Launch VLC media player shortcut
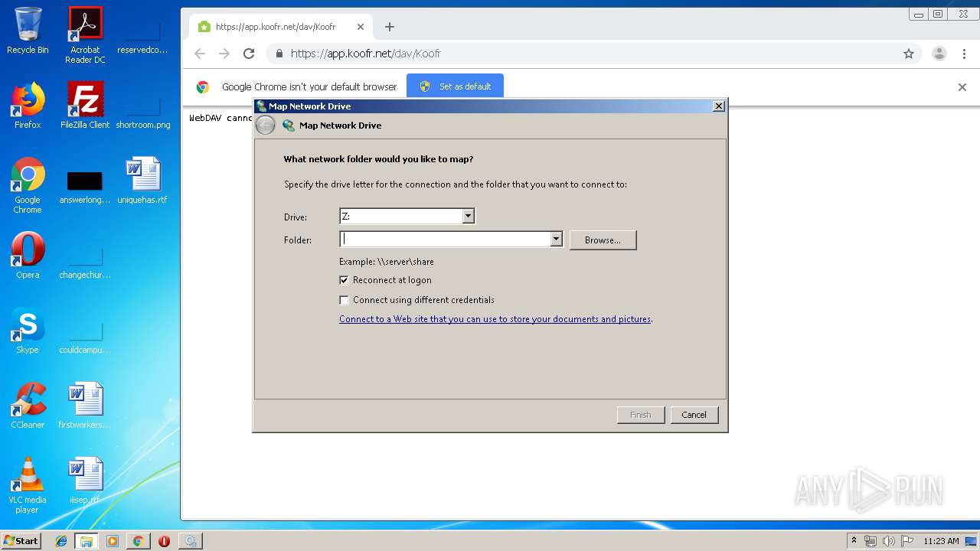The height and width of the screenshot is (551, 980). click(28, 485)
